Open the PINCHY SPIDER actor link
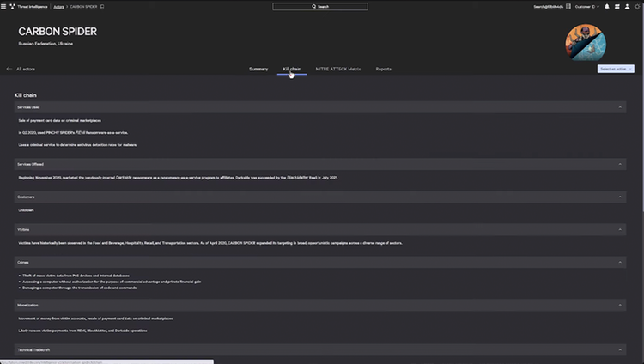 click(60, 133)
